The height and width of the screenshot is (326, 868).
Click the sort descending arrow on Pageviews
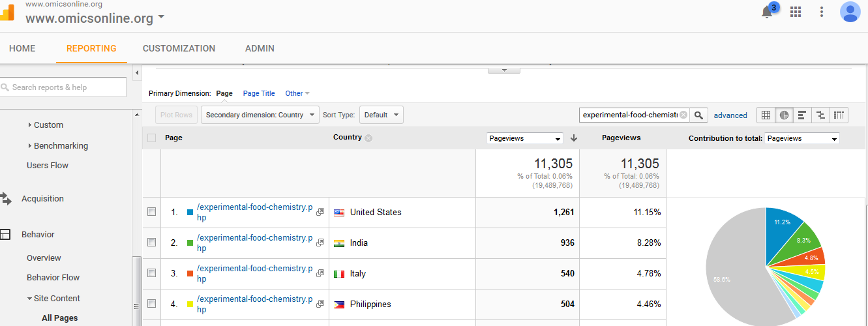pos(574,138)
